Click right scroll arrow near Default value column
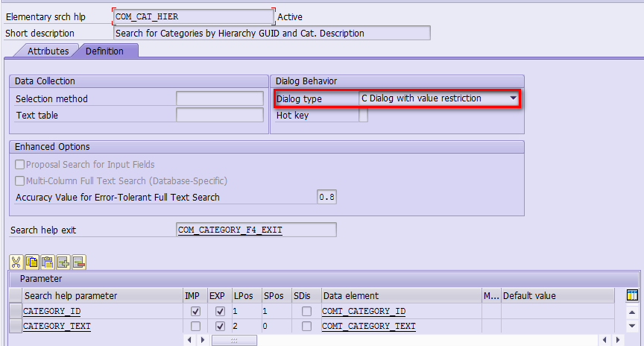644x346 pixels. (x=618, y=340)
